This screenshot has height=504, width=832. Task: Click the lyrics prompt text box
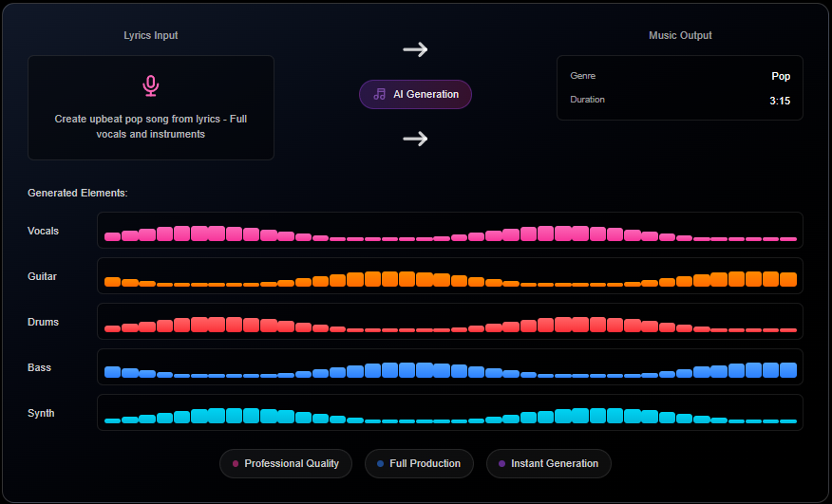(151, 107)
